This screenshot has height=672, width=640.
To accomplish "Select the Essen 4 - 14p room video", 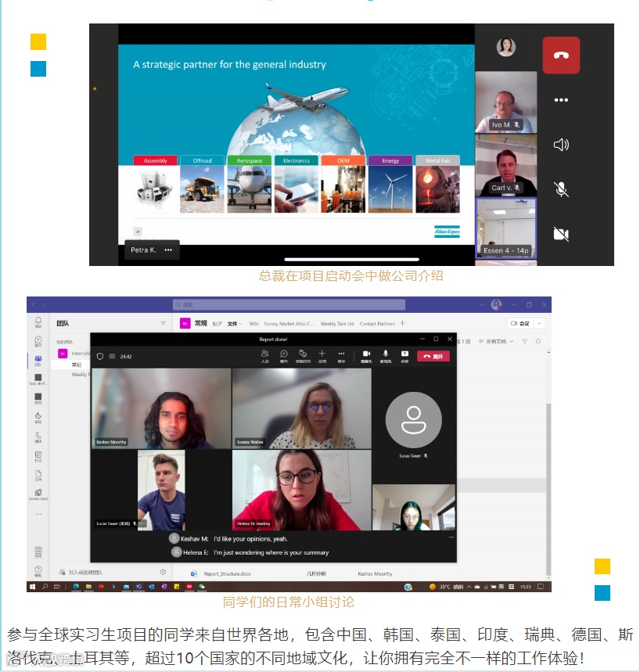I will coord(506,228).
